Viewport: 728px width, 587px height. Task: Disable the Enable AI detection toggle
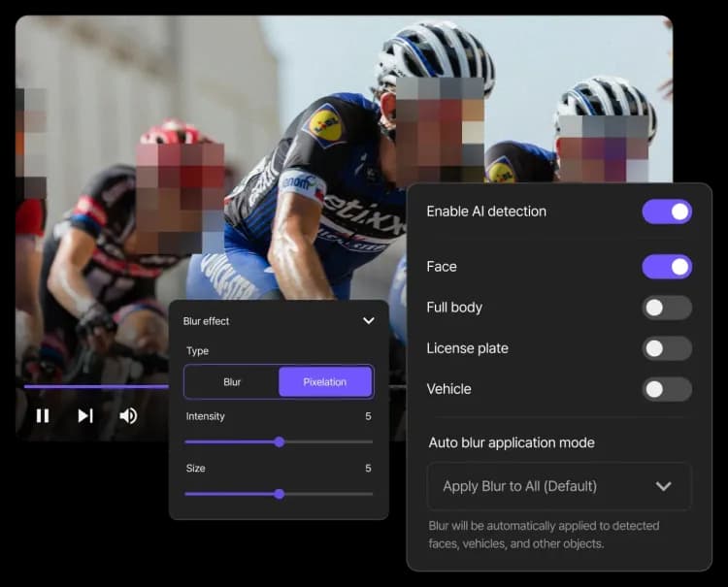point(667,212)
